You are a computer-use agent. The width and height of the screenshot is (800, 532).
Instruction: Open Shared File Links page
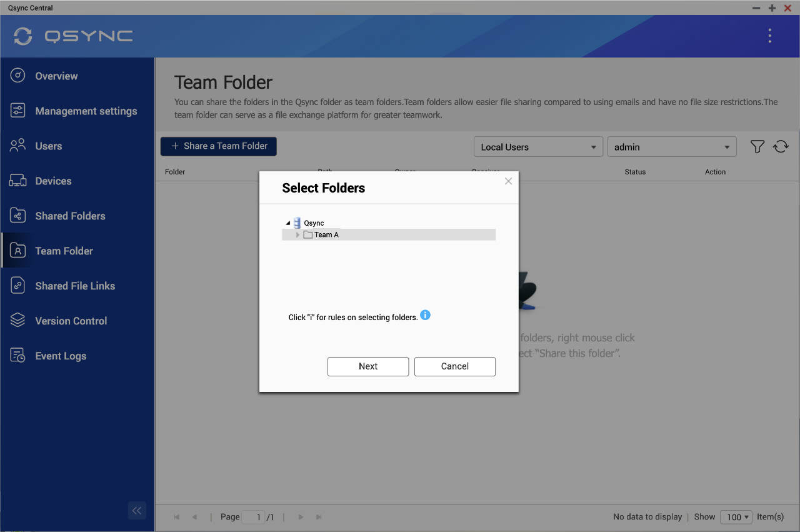tap(75, 286)
